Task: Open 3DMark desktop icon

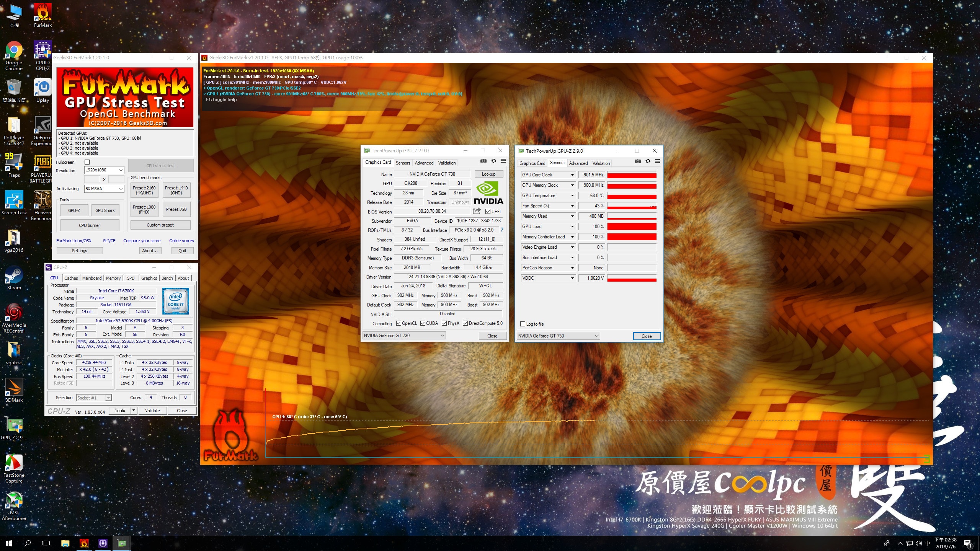Action: coord(14,390)
